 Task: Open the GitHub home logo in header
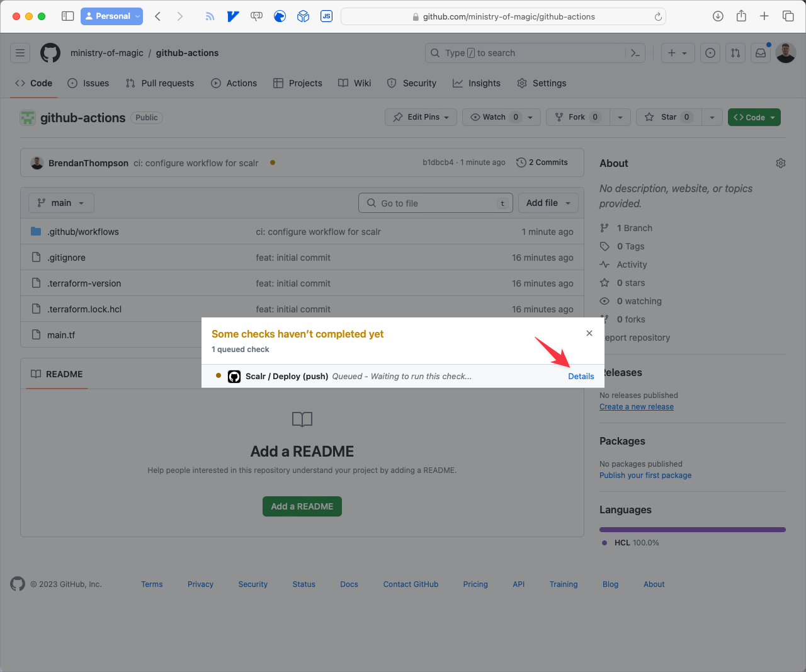pyautogui.click(x=50, y=53)
